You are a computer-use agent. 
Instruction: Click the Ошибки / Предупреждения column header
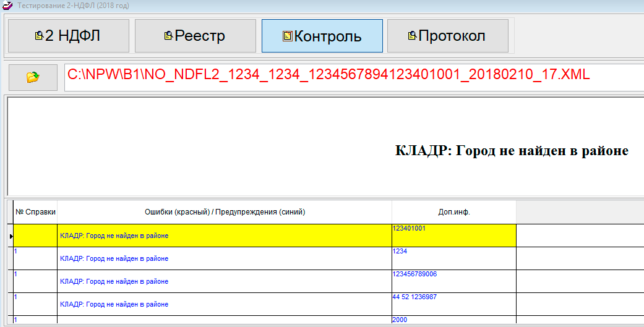pos(225,212)
